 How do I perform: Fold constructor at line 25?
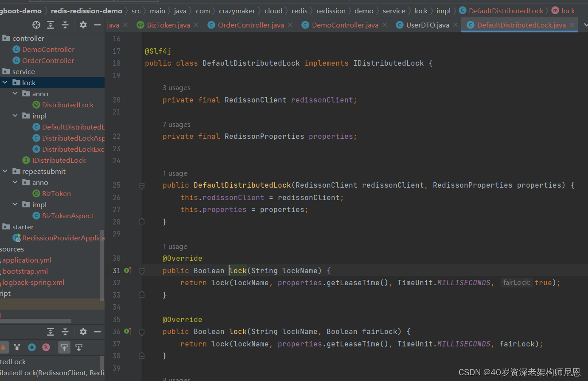coord(142,185)
